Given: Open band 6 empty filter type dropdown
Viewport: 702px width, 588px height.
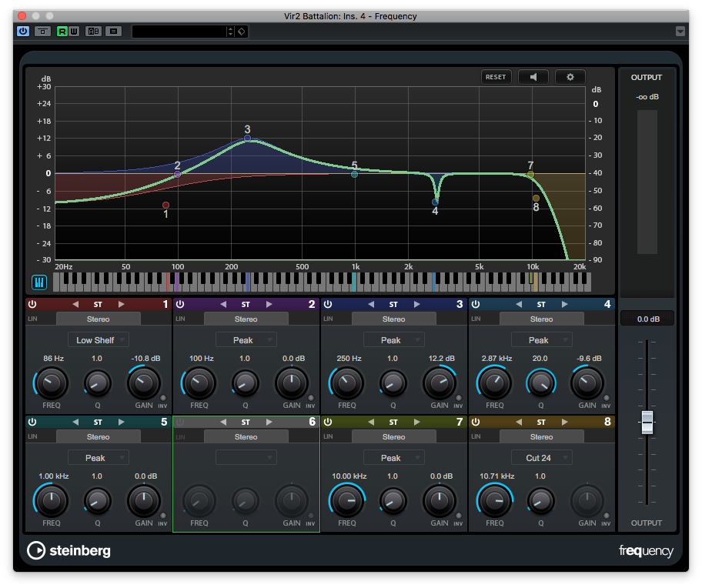Looking at the screenshot, I should coord(246,458).
